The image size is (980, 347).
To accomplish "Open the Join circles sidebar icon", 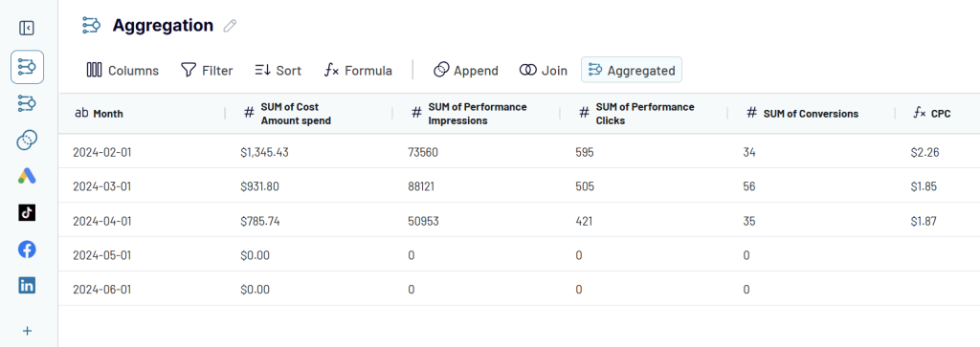I will [x=27, y=140].
